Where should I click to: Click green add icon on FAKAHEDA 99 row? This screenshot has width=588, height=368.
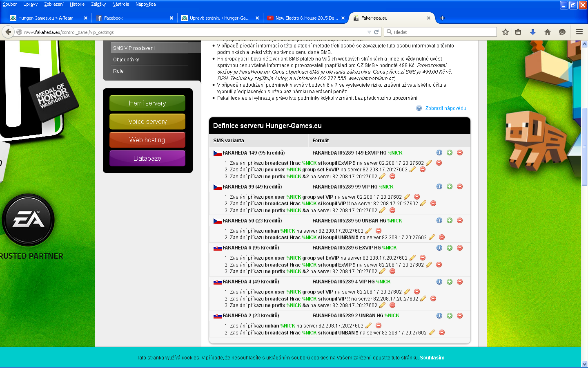pos(450,186)
